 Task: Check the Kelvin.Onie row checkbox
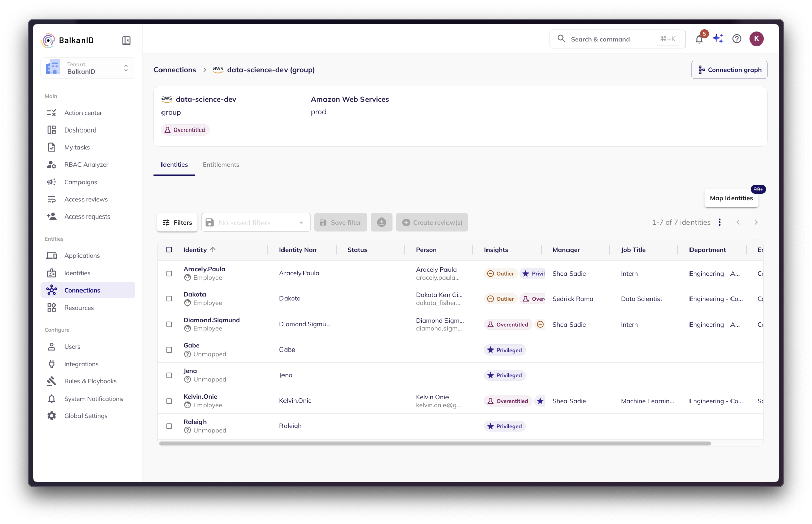coord(169,401)
